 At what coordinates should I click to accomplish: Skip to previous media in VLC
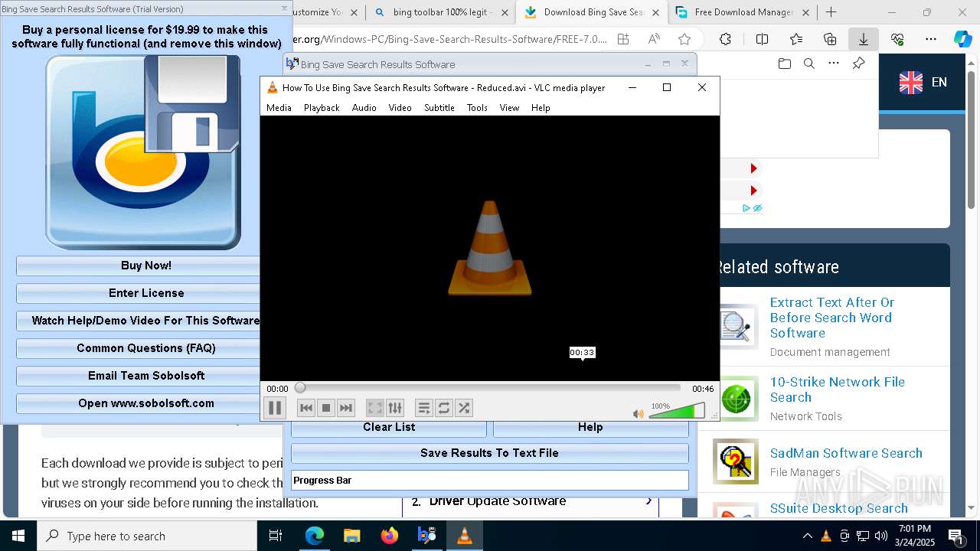coord(306,408)
